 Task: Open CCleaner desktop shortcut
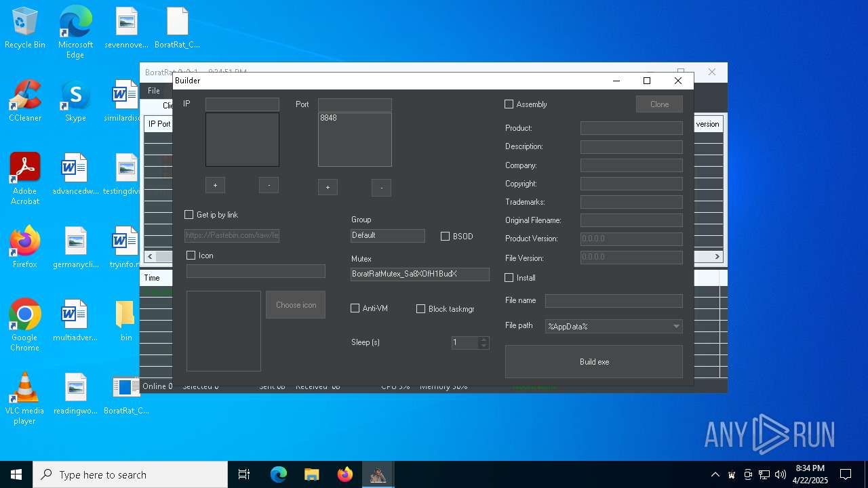pyautogui.click(x=25, y=102)
